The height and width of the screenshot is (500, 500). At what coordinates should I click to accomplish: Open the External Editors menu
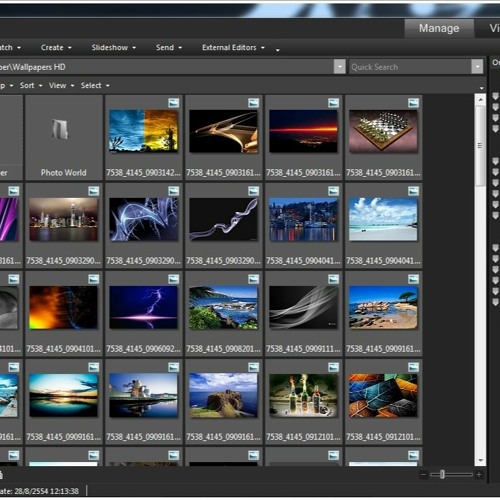tap(233, 48)
